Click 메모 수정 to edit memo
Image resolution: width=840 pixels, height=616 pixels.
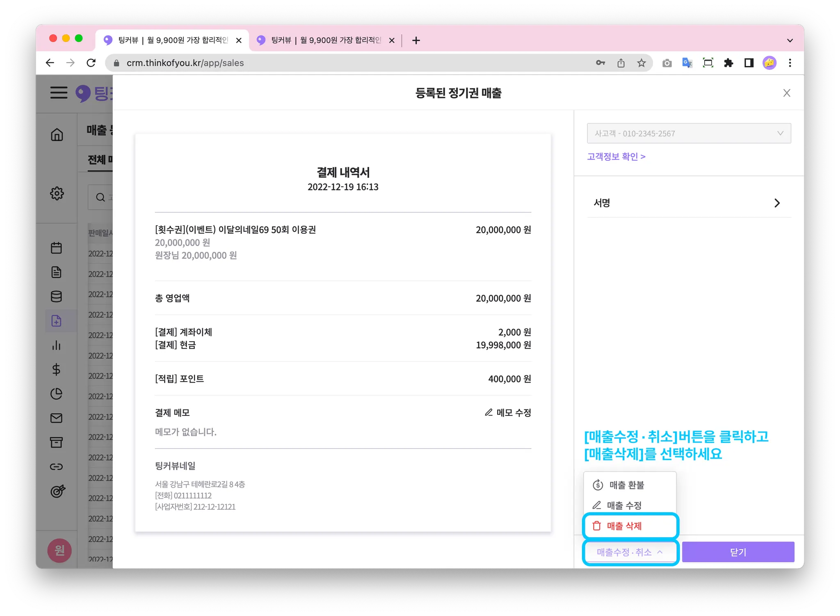coord(508,413)
